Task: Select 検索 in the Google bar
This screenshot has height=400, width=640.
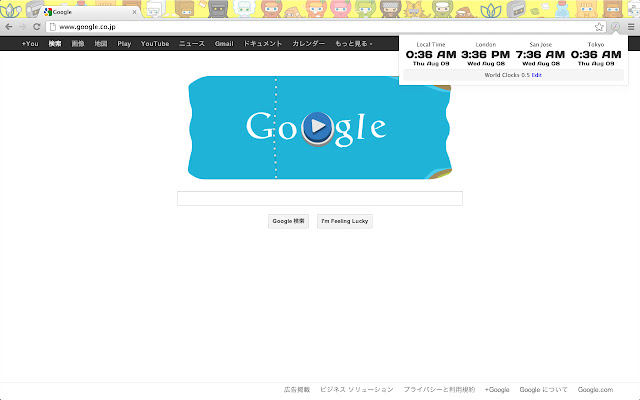Action: pos(55,44)
